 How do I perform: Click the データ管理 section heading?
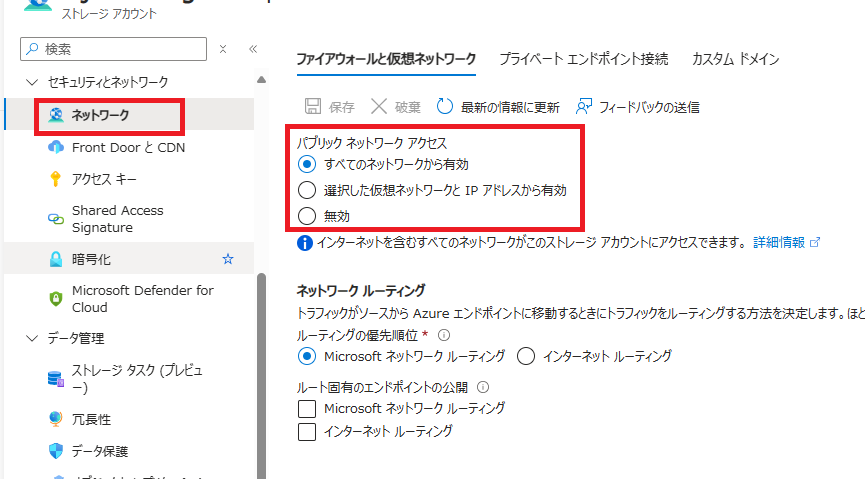[76, 338]
